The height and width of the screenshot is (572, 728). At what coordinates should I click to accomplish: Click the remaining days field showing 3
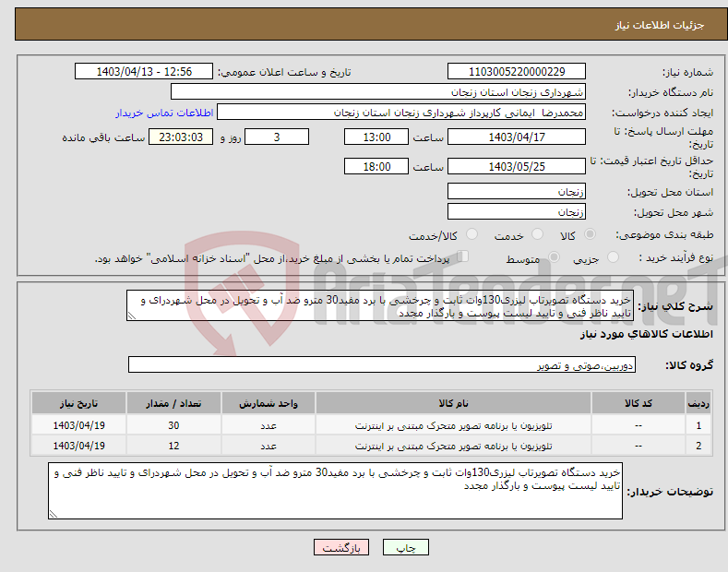[x=277, y=137]
